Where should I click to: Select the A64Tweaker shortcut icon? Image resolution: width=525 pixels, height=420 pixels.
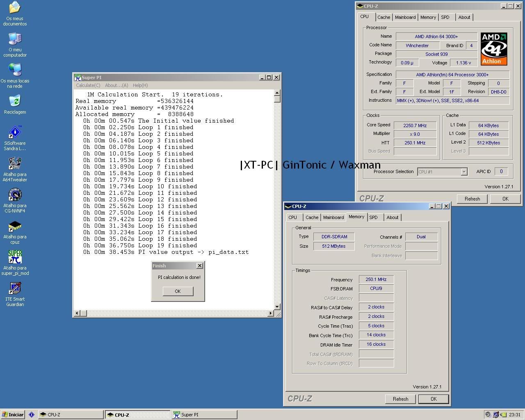15,169
